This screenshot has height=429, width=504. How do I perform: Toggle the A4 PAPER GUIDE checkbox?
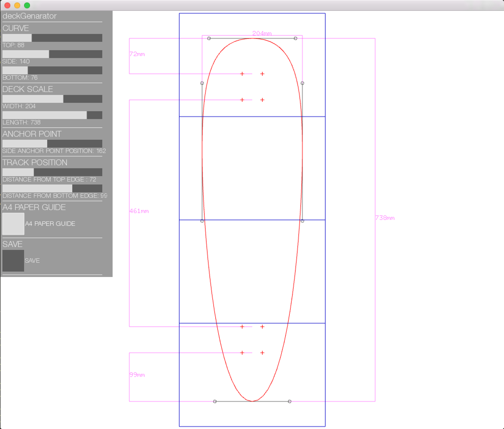(13, 224)
